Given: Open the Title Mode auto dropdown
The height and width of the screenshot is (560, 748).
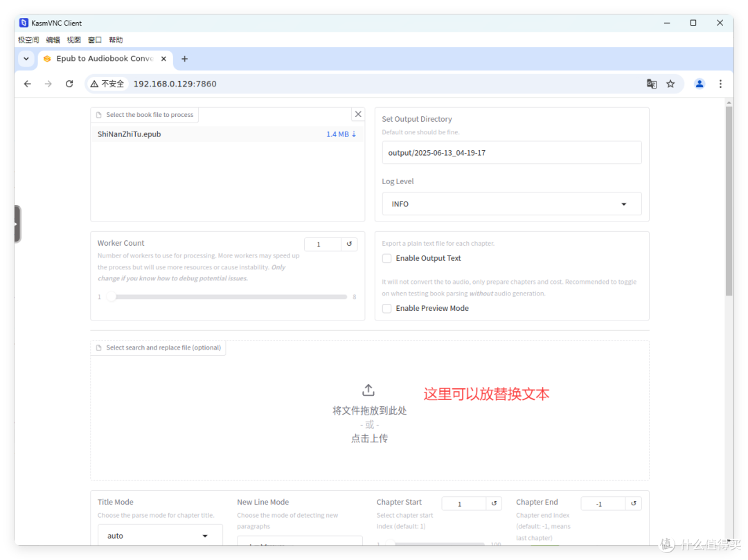Looking at the screenshot, I should click(x=160, y=536).
